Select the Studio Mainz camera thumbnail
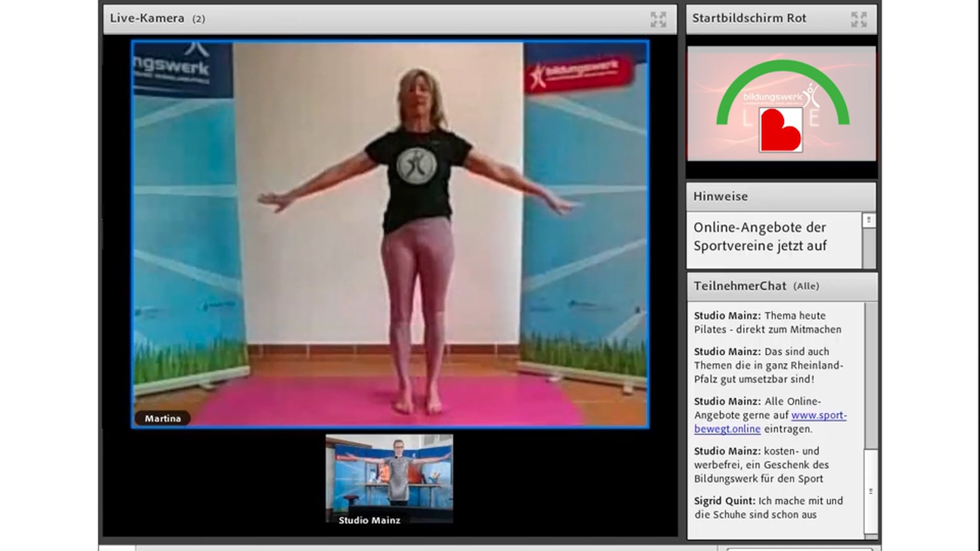This screenshot has width=980, height=551. 389,473
